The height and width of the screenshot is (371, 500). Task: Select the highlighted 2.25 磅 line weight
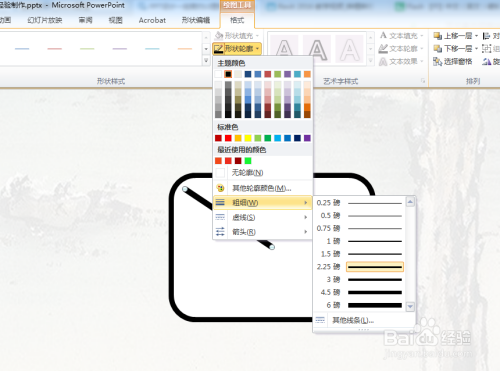click(x=360, y=267)
